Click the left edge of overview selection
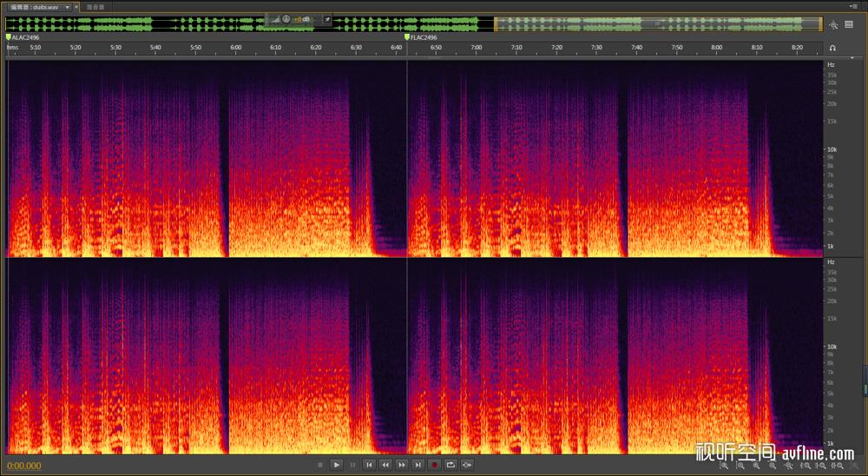 pos(496,23)
